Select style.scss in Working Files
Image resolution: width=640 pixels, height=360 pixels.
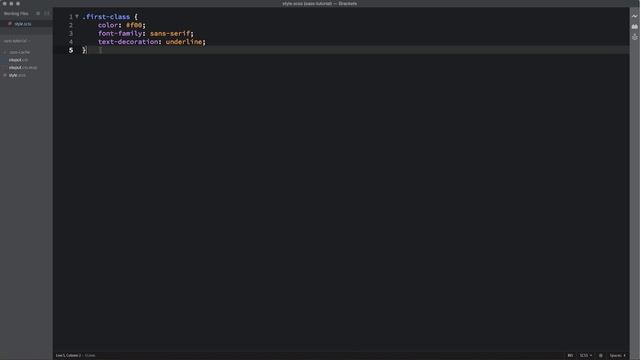[x=23, y=24]
